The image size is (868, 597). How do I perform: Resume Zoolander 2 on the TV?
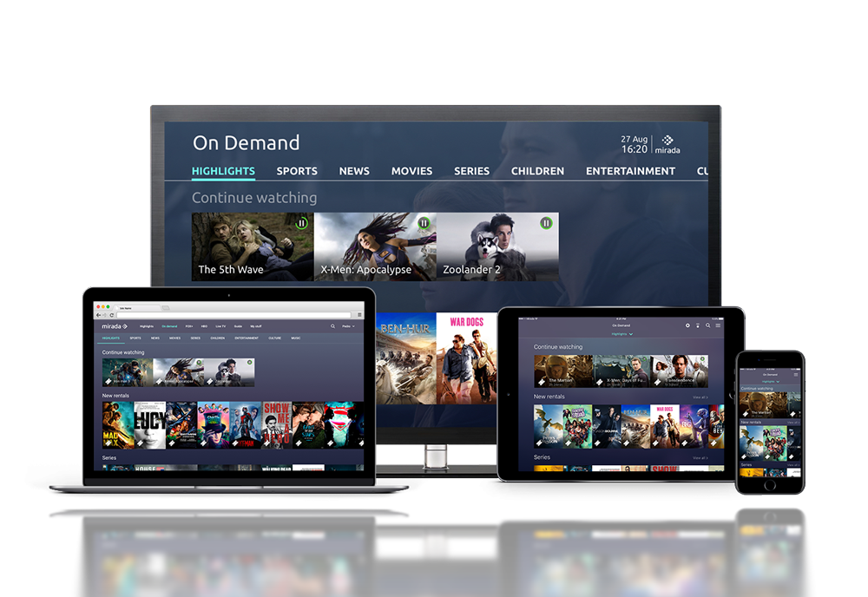pos(497,246)
